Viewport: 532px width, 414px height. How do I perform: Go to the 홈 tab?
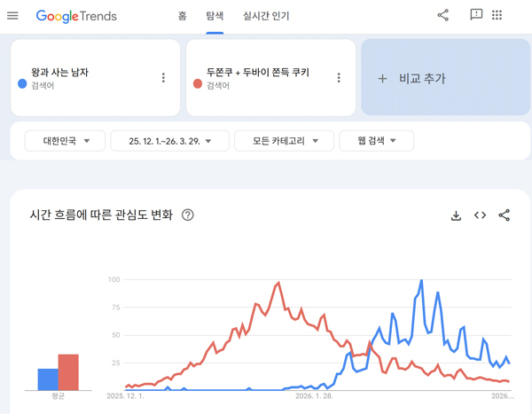tap(182, 16)
